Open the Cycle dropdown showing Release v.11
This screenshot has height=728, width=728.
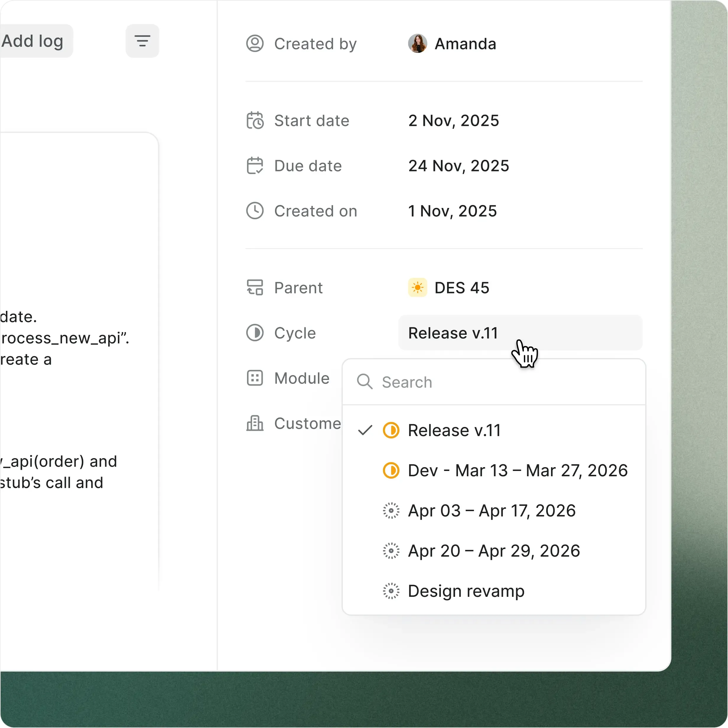[520, 333]
